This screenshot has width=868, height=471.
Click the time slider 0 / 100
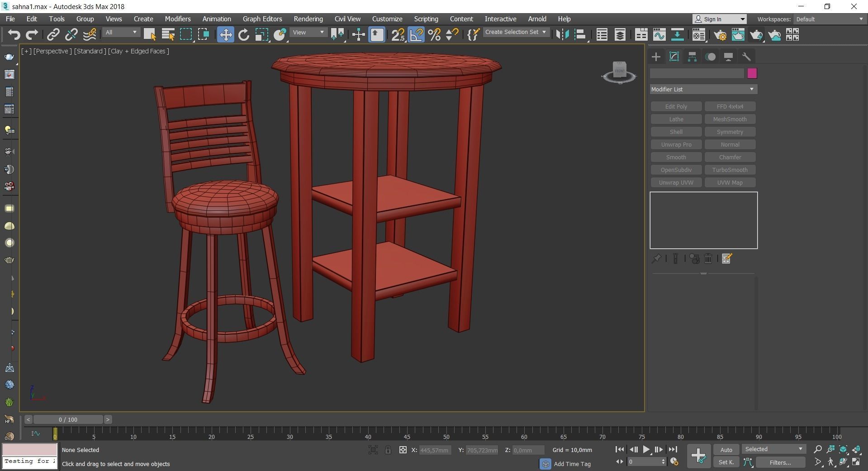[x=68, y=419]
